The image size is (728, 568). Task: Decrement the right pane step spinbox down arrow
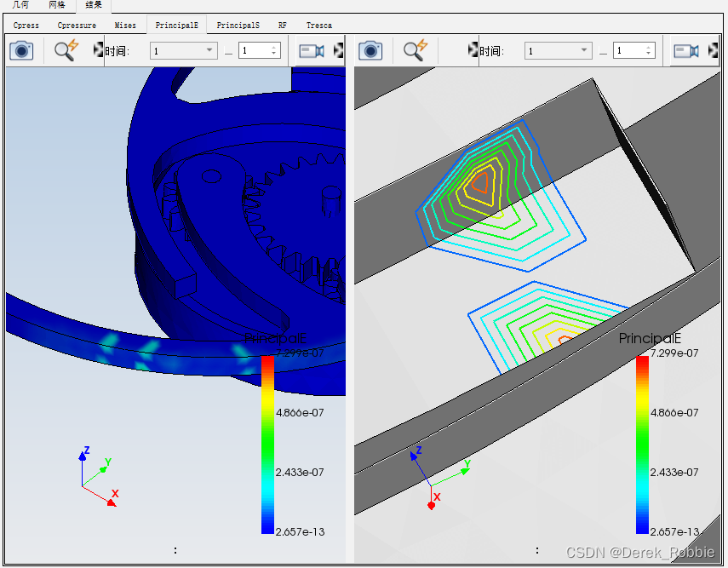tap(648, 54)
